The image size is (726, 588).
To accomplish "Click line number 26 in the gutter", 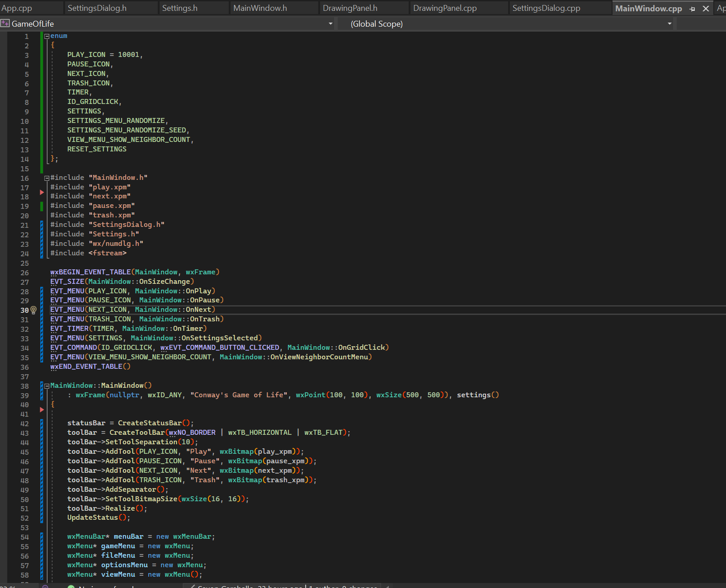I will click(24, 273).
